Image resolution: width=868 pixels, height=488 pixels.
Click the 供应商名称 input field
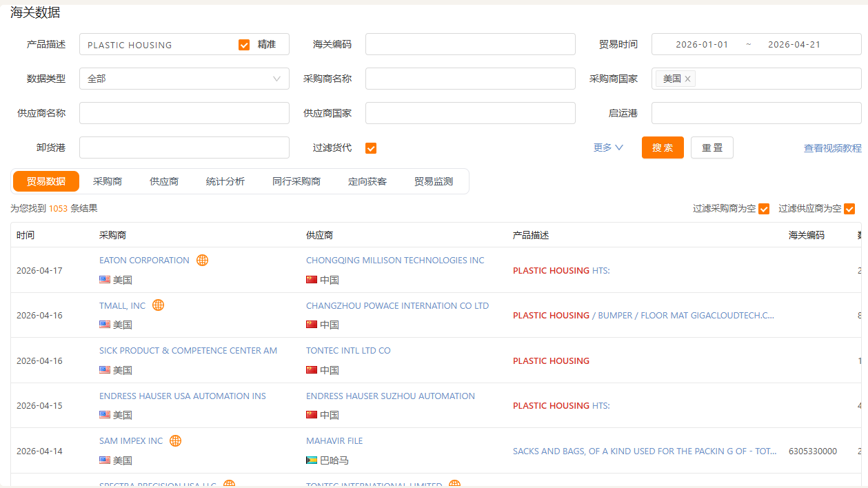(x=184, y=113)
